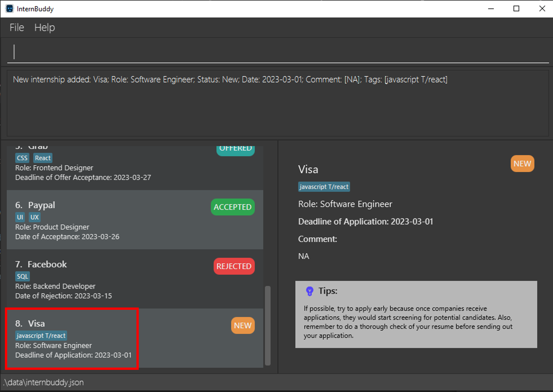The width and height of the screenshot is (553, 392).
Task: Maximize the InternBuddy window
Action: 516,9
